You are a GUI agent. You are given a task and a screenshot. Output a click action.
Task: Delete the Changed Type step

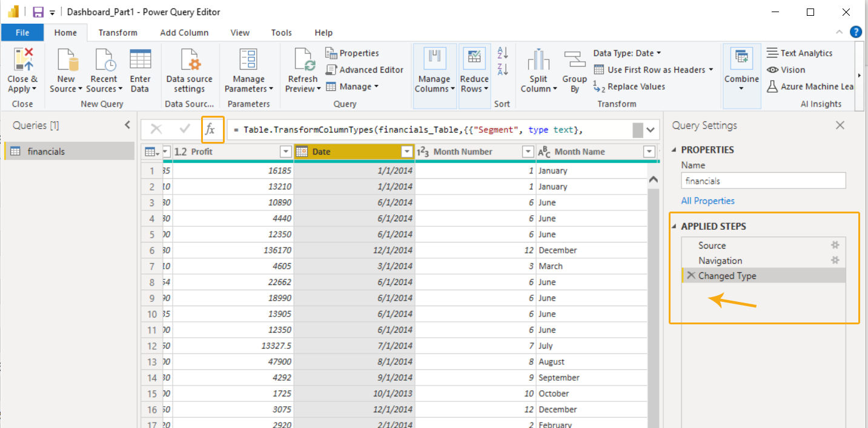tap(691, 275)
